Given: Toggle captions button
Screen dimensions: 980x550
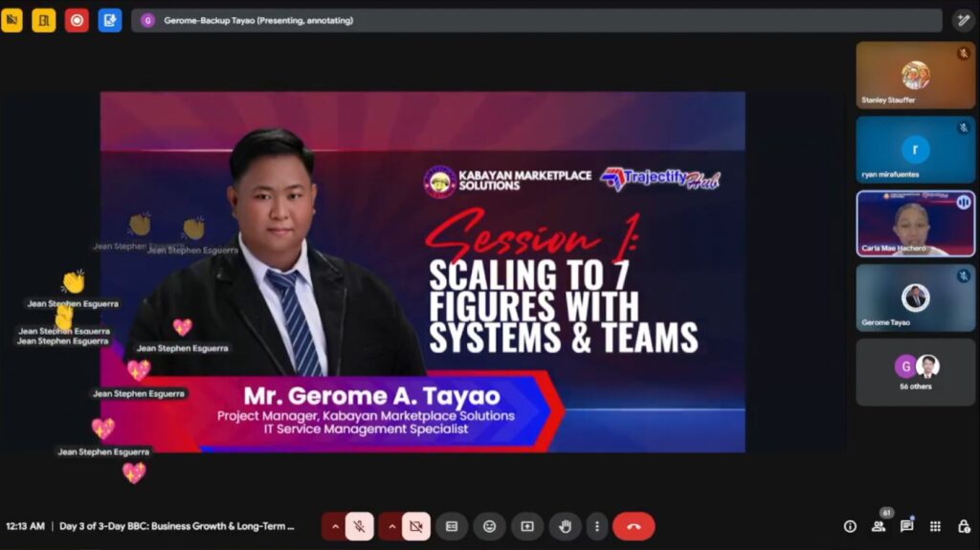Looking at the screenshot, I should [452, 526].
